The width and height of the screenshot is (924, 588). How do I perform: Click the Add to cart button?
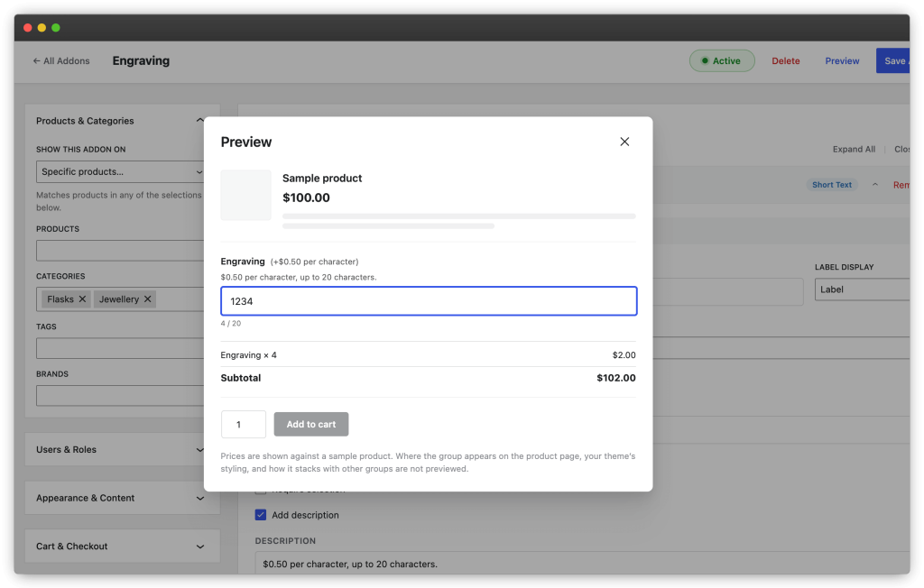click(x=311, y=424)
